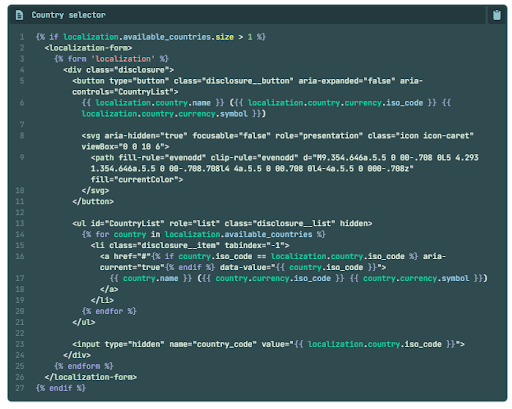Click '<ul id="CountryList"' on line 13

(118, 223)
